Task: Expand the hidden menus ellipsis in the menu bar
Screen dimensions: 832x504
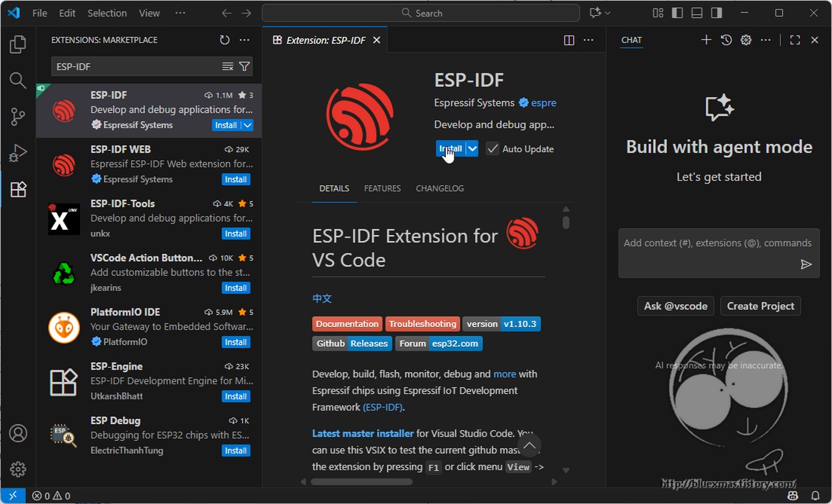Action: tap(180, 13)
